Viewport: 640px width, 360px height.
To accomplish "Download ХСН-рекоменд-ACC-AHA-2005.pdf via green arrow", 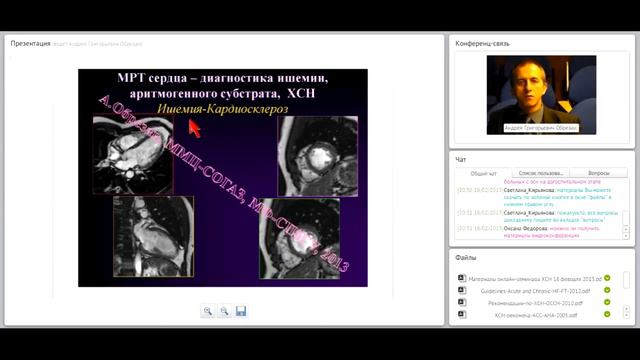I will point(607,314).
